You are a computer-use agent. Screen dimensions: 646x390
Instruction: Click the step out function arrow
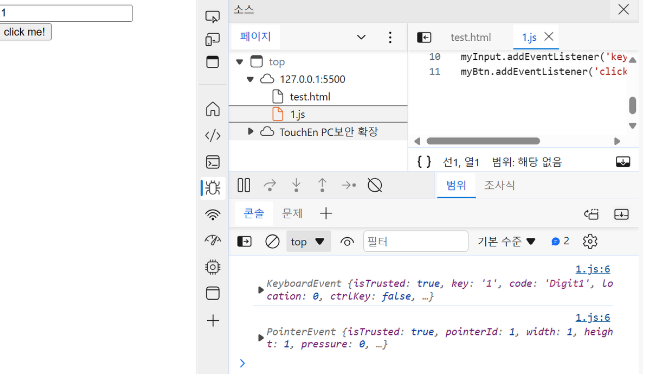(x=322, y=185)
